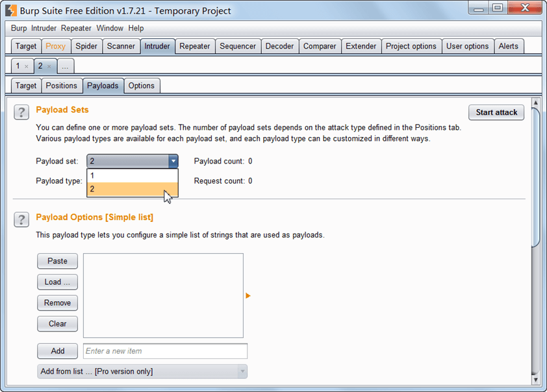Open the Project options tab
547x392 pixels.
(x=411, y=46)
